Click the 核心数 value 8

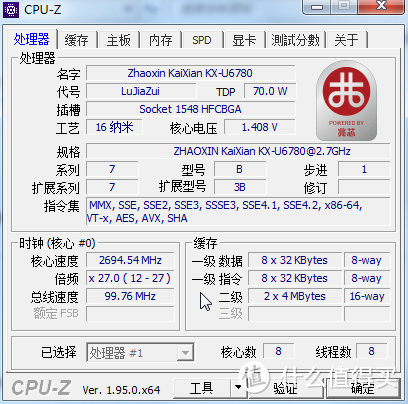[x=279, y=351]
